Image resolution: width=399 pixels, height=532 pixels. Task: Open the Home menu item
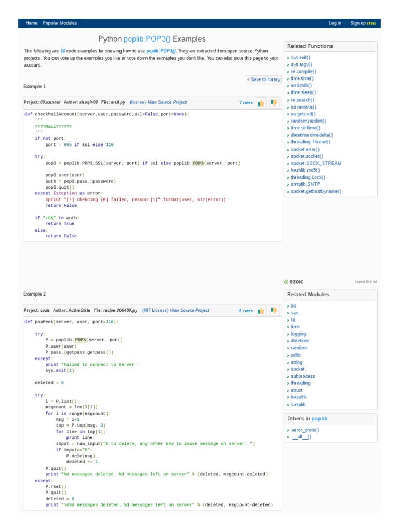coord(32,23)
